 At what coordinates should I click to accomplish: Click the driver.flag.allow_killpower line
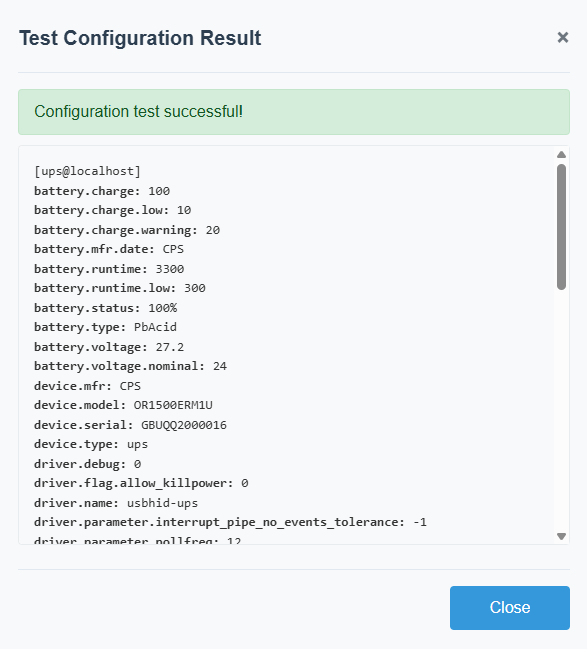(141, 483)
